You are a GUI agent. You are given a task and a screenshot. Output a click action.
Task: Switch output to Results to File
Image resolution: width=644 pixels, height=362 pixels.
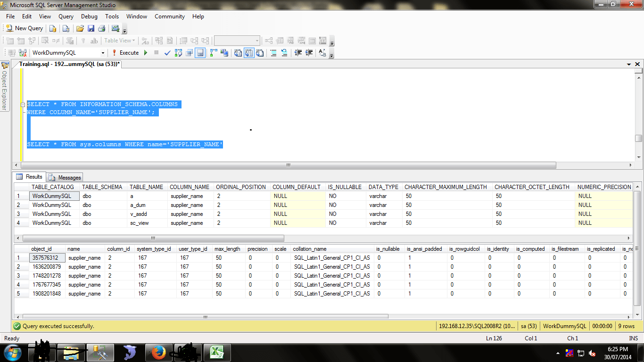click(x=260, y=53)
